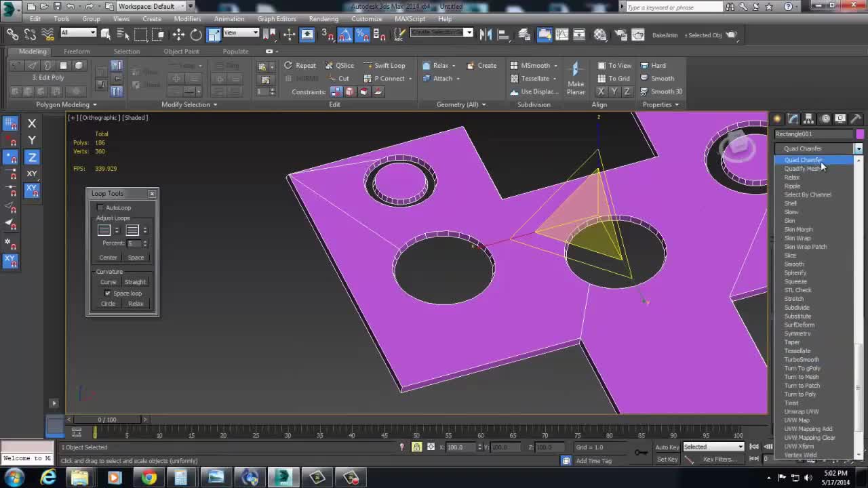Choose TurboSmooth from modifier list
This screenshot has width=868, height=488.
tap(802, 360)
